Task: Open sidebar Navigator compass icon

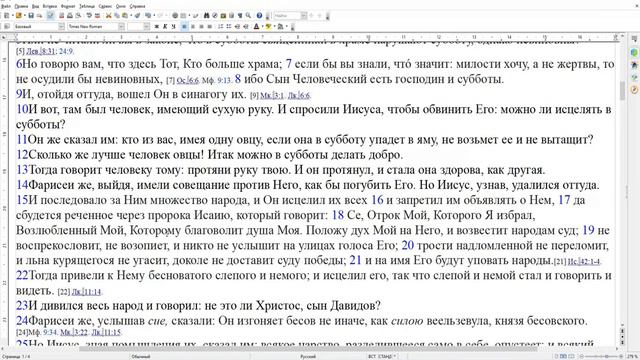Action: pyautogui.click(x=634, y=90)
